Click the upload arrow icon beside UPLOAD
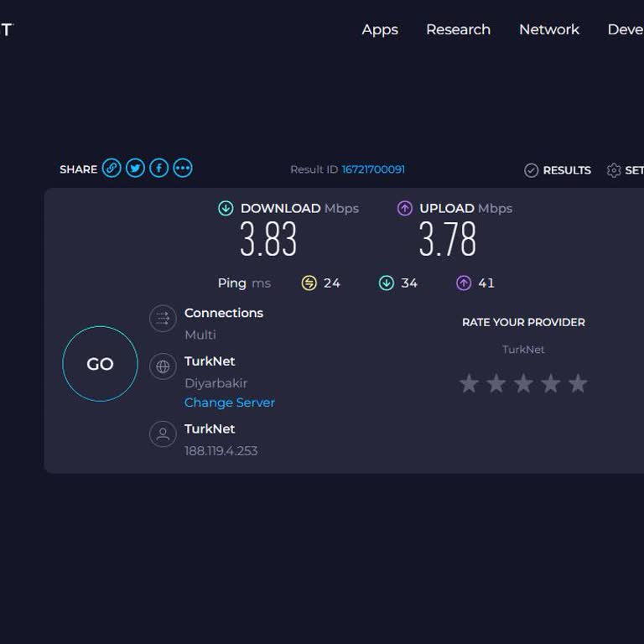 pos(404,208)
